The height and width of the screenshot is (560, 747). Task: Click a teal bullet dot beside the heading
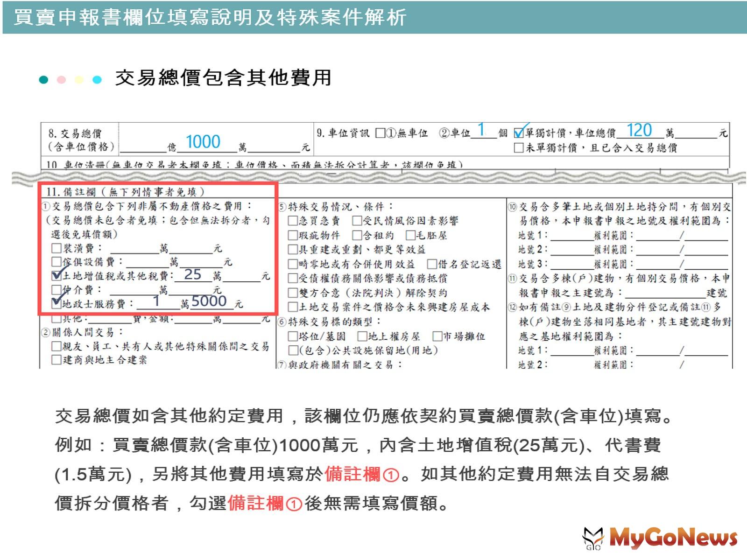pos(44,80)
